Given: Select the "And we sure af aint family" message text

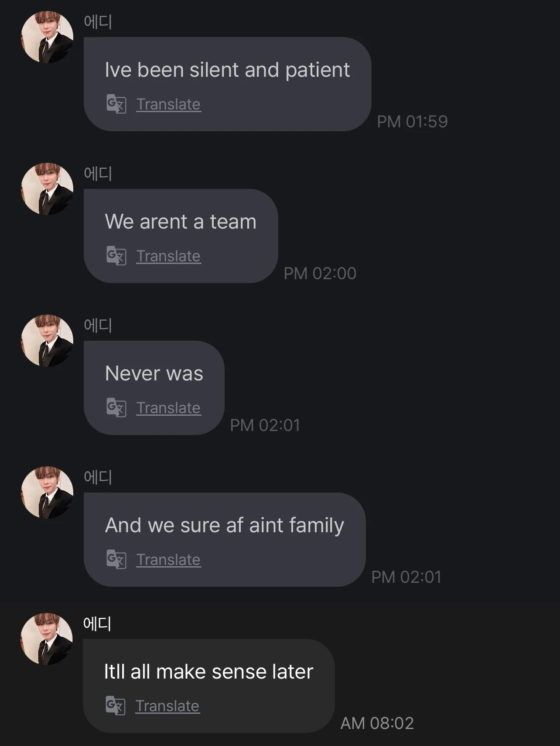Looking at the screenshot, I should 224,525.
